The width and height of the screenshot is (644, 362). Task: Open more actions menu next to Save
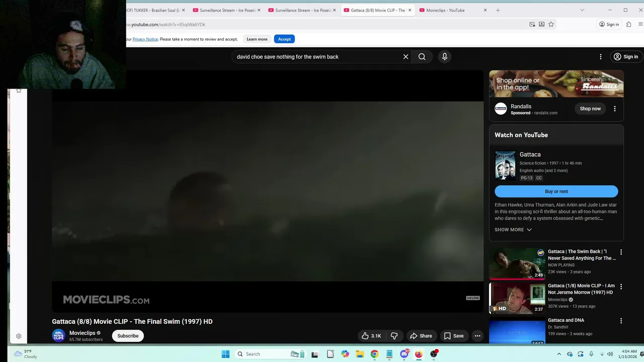477,336
